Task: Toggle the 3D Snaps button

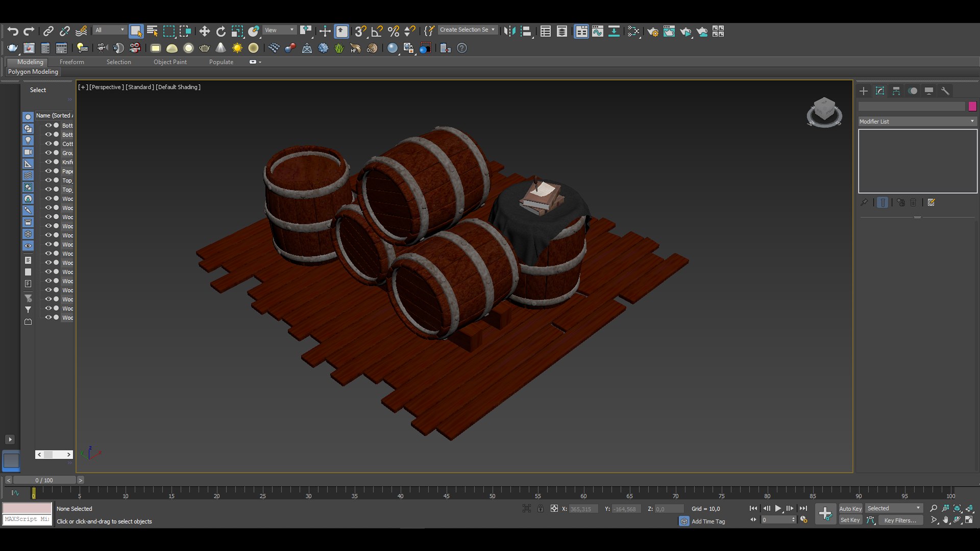Action: pos(360,31)
